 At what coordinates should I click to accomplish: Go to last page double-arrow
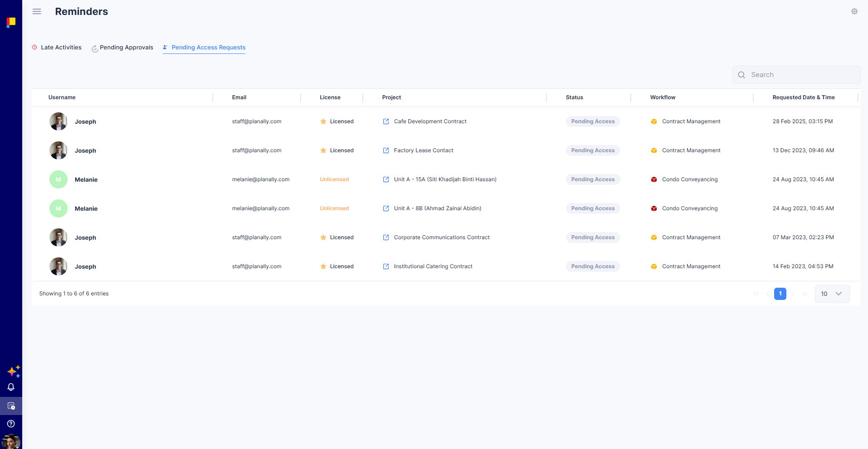point(805,294)
